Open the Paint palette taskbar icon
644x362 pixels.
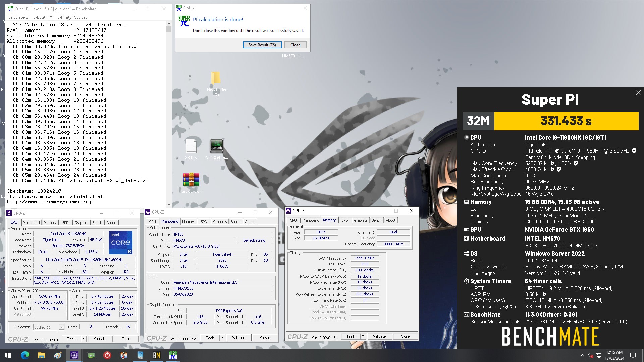[x=58, y=355]
